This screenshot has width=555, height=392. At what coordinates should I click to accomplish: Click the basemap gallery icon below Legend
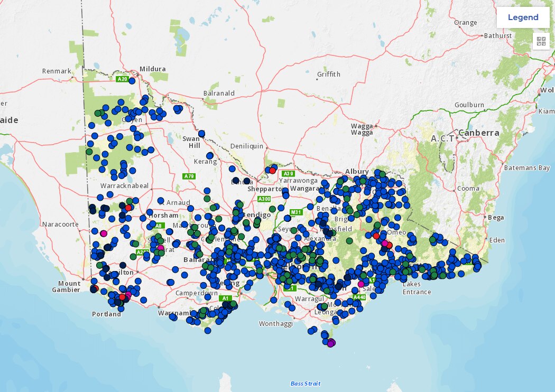(x=540, y=41)
